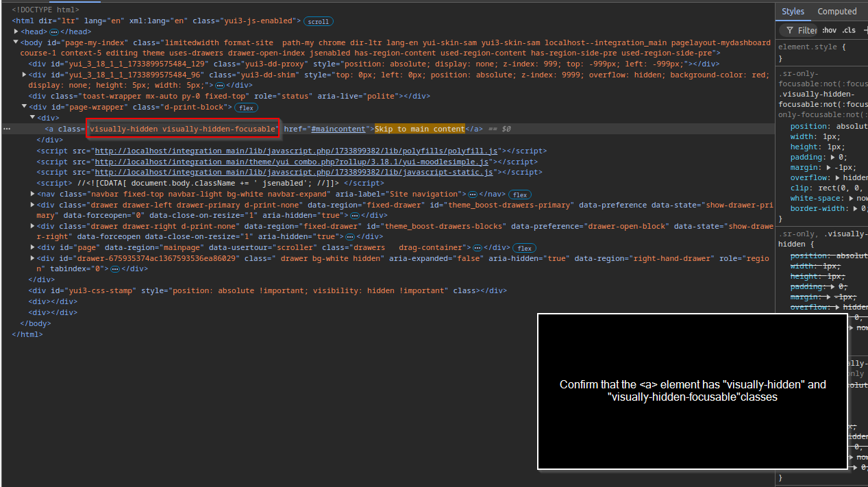Expand the div id="page" mainpage node
Screen dimensions: 868x487
tap(33, 247)
